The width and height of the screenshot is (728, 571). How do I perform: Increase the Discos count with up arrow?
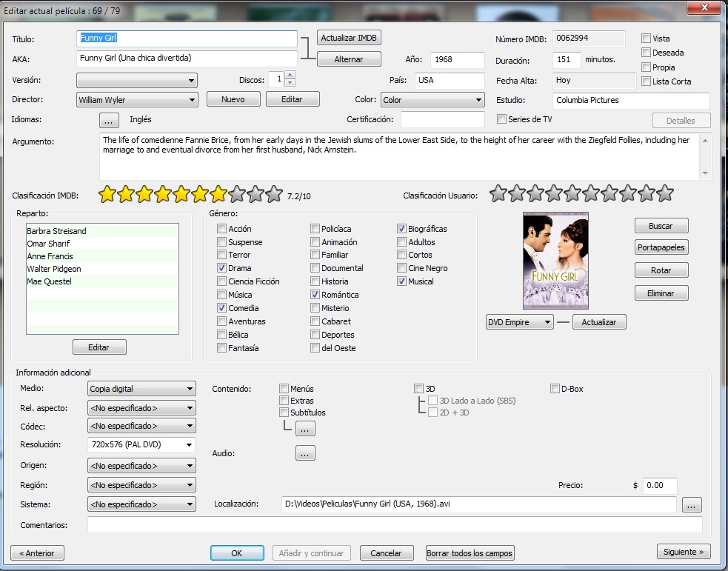pos(290,75)
